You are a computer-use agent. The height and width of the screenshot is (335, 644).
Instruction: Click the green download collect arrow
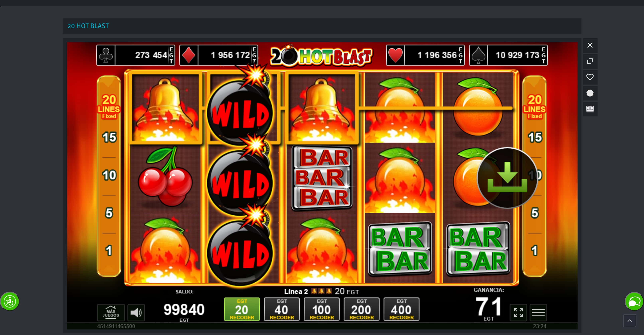507,178
